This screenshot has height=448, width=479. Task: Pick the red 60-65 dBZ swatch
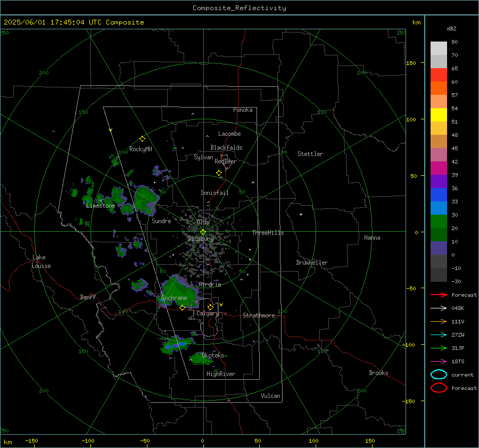point(439,75)
